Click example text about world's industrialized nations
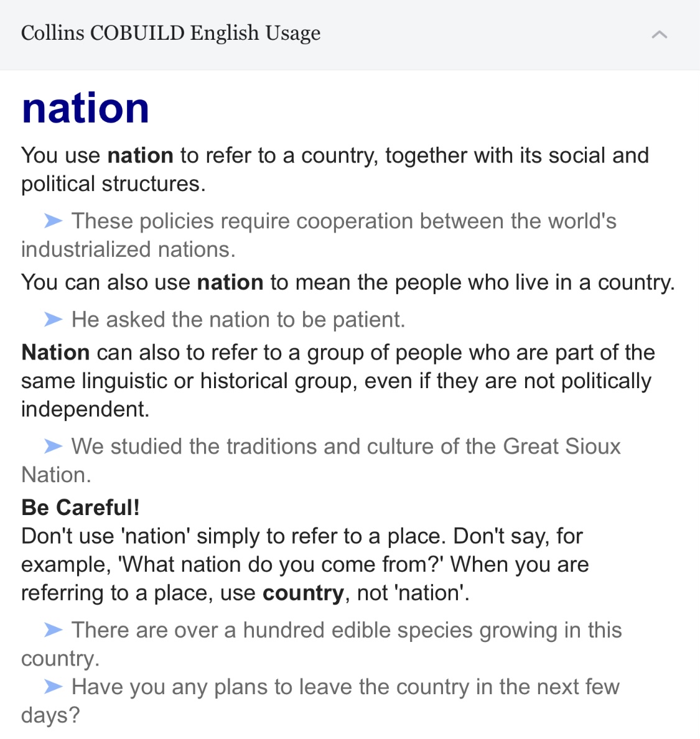The image size is (700, 739). pos(319,235)
